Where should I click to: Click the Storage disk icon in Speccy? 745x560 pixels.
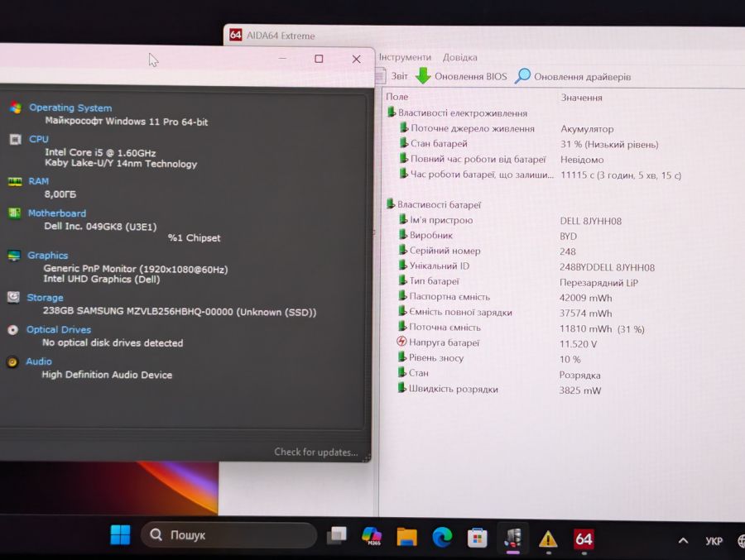tap(13, 297)
